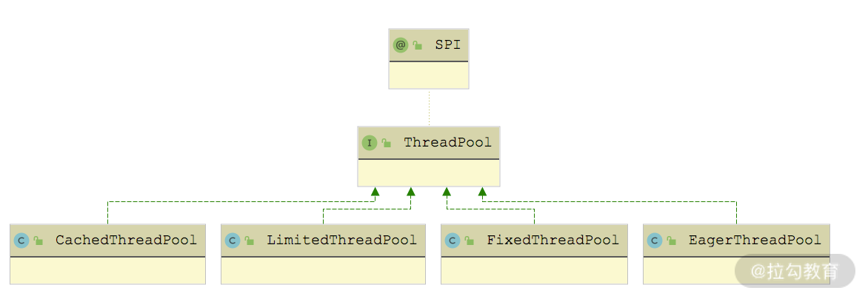Click the lock icon on CachedThreadPool
The width and height of the screenshot is (868, 299).
pyautogui.click(x=39, y=241)
